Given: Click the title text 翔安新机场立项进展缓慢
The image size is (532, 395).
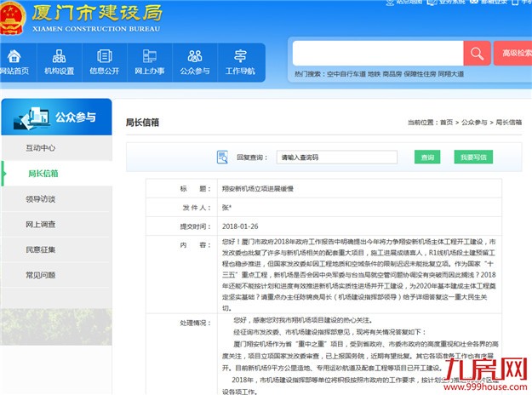Looking at the screenshot, I should click(258, 189).
